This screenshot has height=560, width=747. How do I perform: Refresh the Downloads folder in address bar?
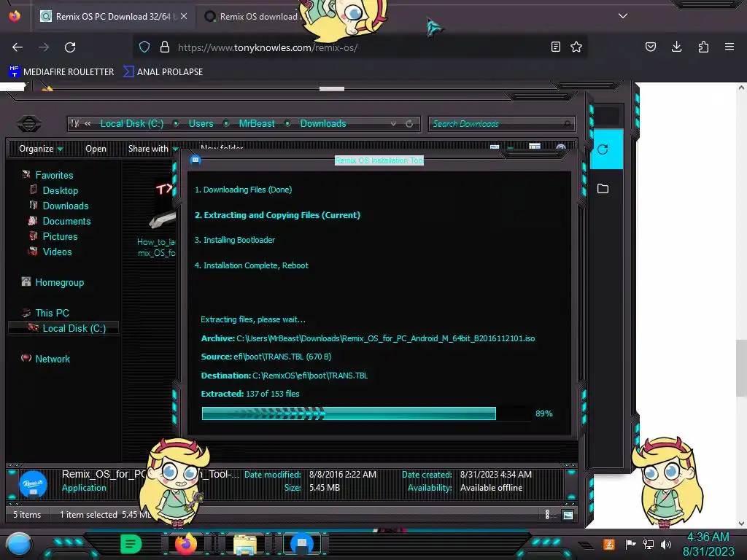click(409, 124)
